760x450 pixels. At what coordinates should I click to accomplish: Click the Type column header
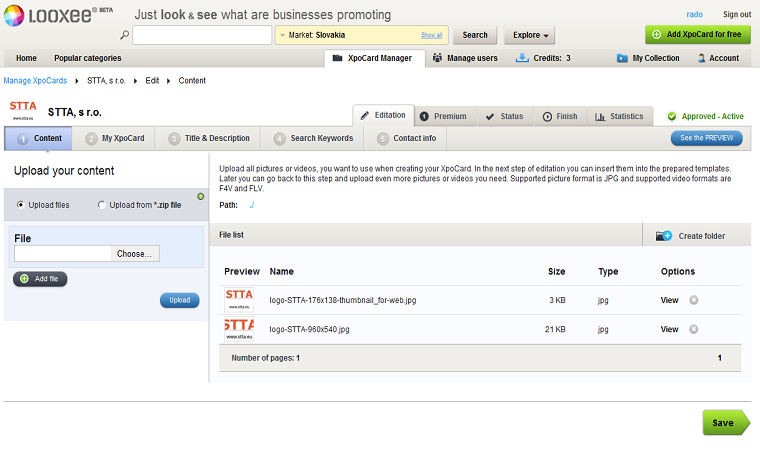point(608,272)
